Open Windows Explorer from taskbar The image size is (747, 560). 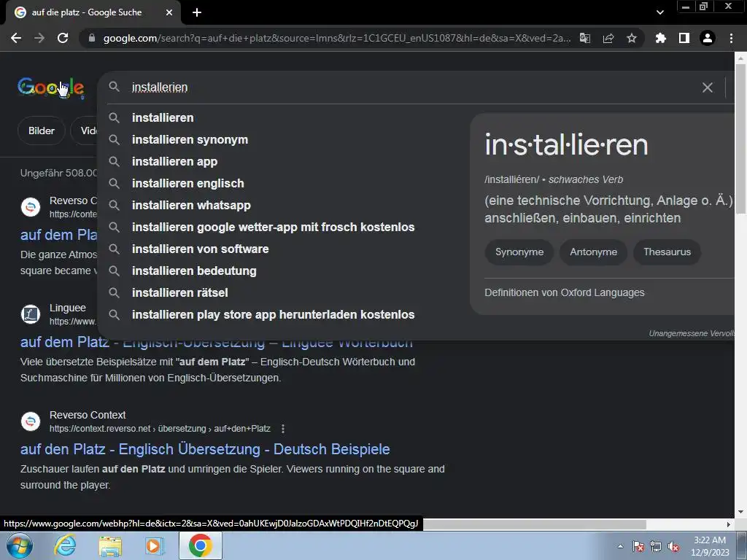point(110,545)
